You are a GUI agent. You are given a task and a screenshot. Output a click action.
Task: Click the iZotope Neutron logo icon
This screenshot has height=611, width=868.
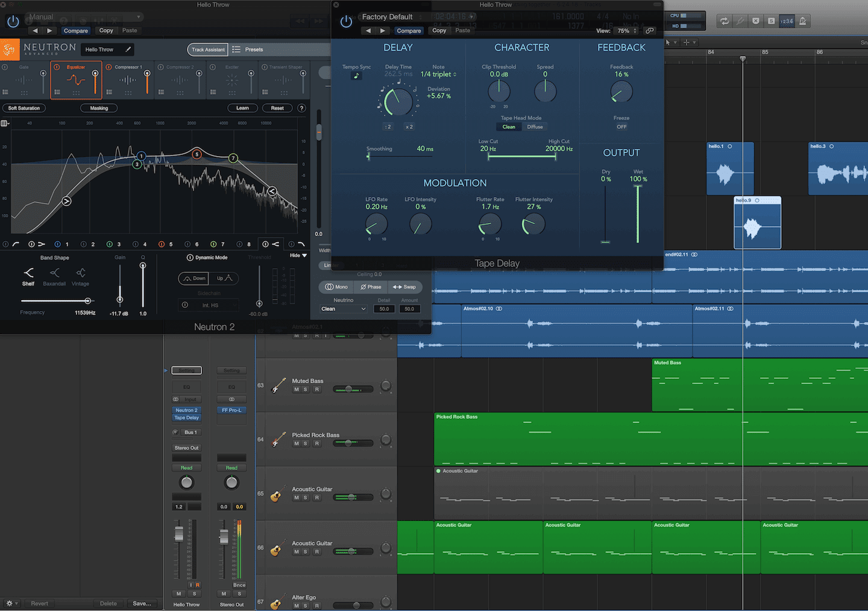click(9, 50)
